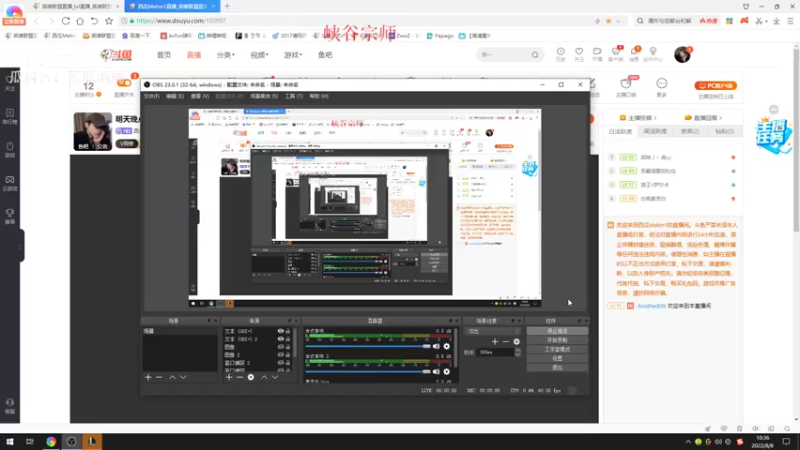Open settings gear of second mixer channel

pos(446,372)
